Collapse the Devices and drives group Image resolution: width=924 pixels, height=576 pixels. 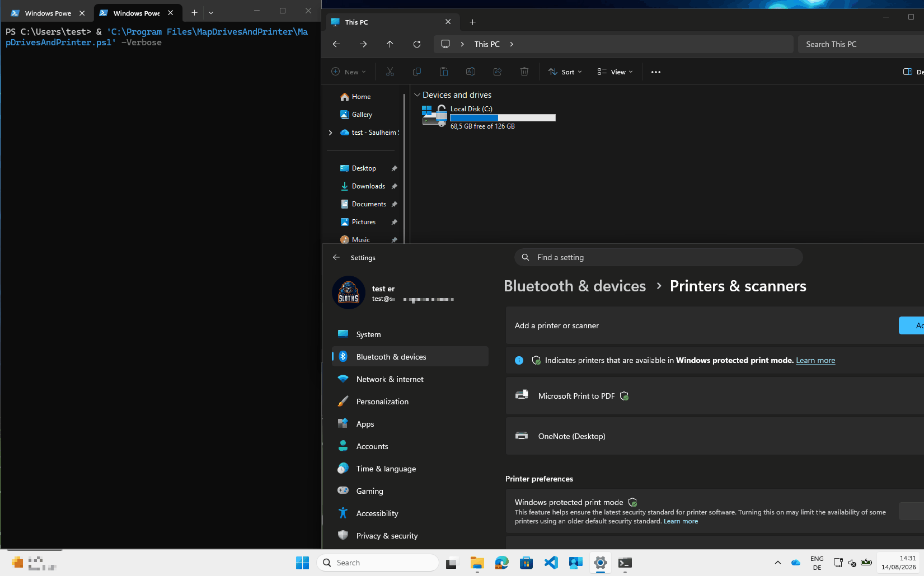417,95
